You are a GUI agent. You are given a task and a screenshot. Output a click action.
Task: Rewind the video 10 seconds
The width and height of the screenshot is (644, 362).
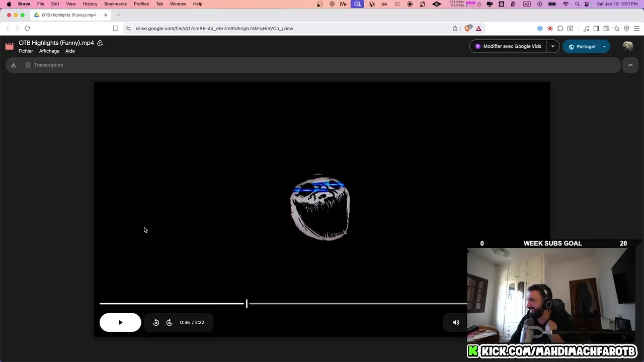pos(156,322)
